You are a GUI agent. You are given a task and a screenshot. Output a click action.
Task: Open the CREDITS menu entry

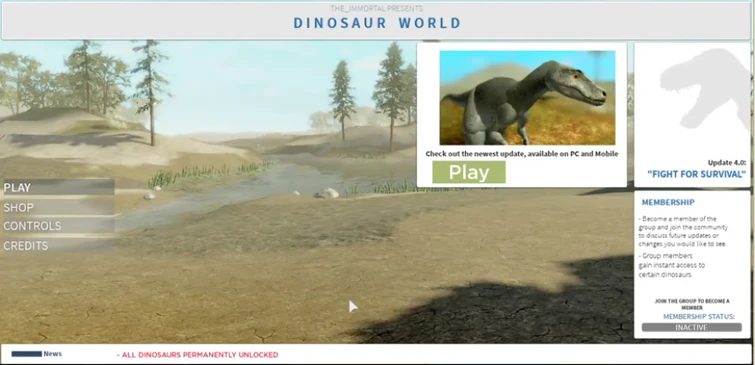pos(58,246)
